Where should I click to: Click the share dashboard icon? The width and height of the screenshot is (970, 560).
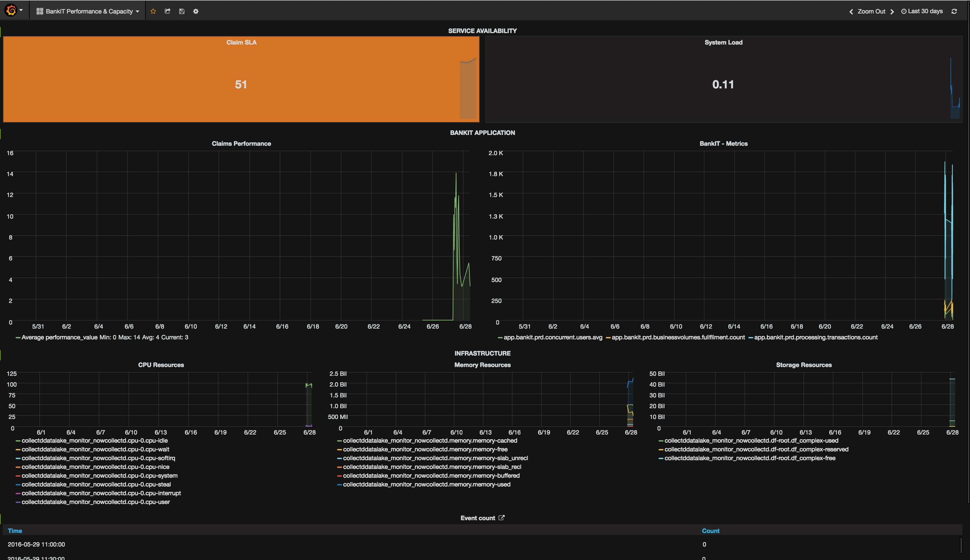click(168, 11)
